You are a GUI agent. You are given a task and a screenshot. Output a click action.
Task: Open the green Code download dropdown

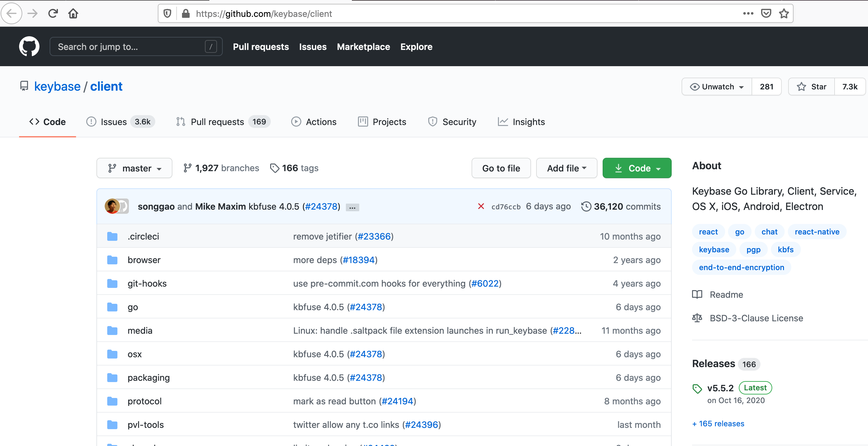(x=636, y=168)
